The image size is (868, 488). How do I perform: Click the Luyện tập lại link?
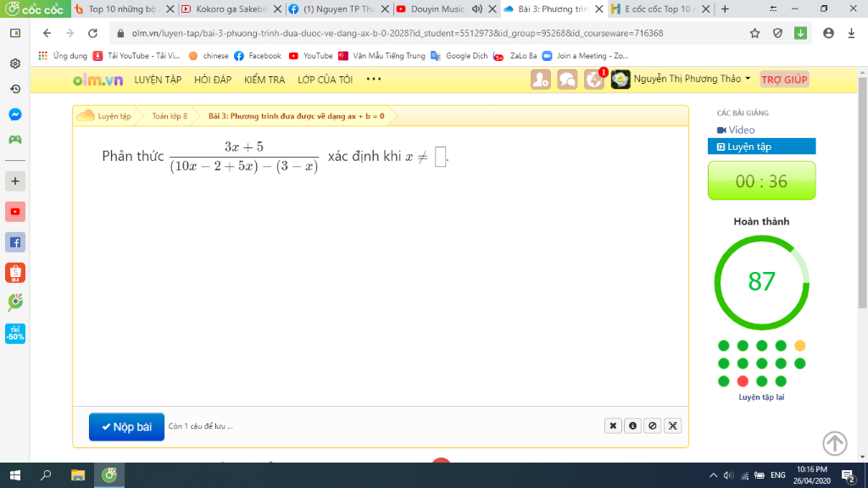[x=761, y=397]
